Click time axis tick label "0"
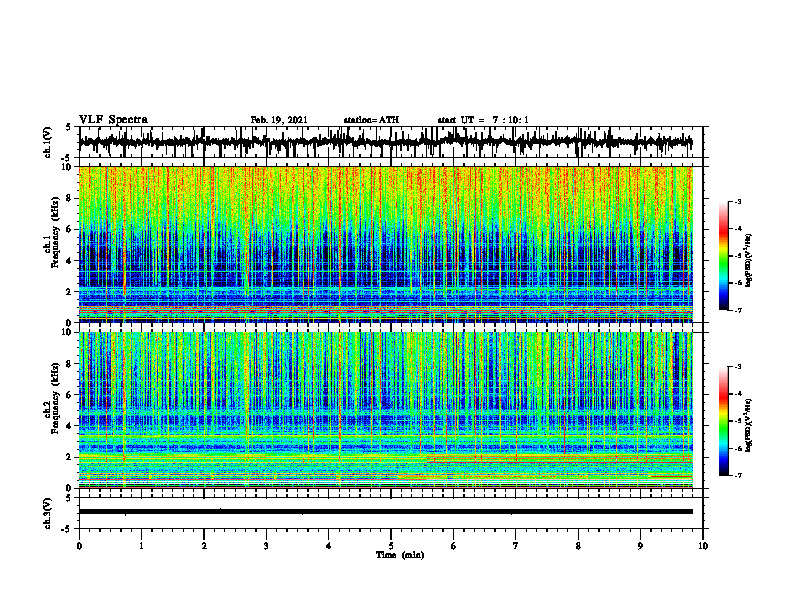The image size is (792, 612). [x=79, y=546]
